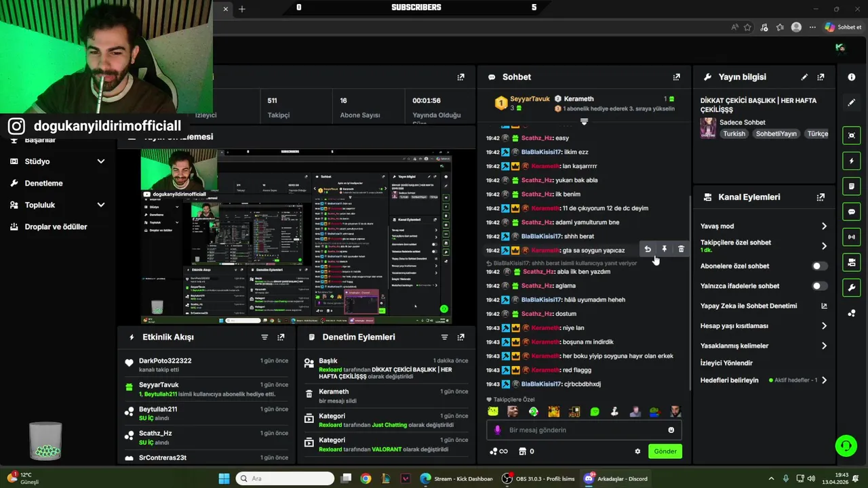Screen dimensions: 868x488
Task: Select the green chat-face emote
Action: 595,411
